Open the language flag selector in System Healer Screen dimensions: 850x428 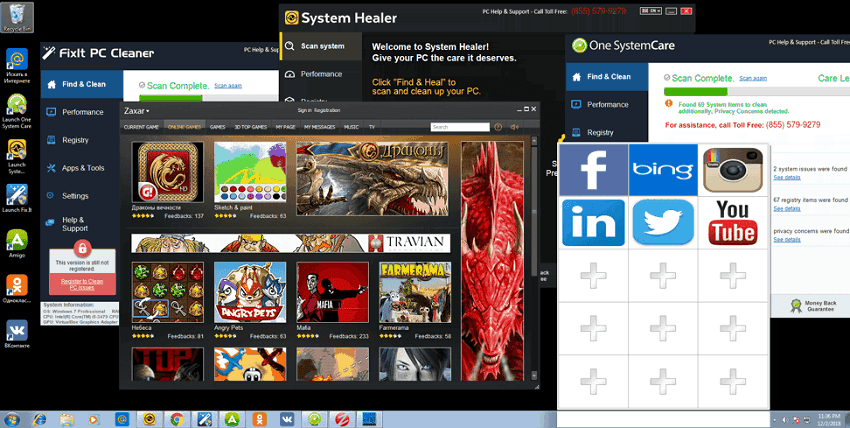click(650, 12)
